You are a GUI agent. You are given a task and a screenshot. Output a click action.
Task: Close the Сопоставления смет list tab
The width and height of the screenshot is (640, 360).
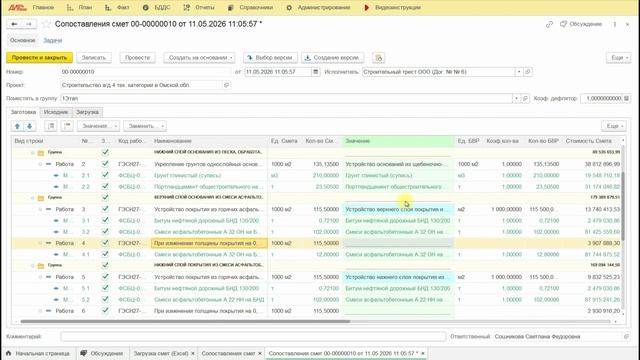tap(260, 353)
